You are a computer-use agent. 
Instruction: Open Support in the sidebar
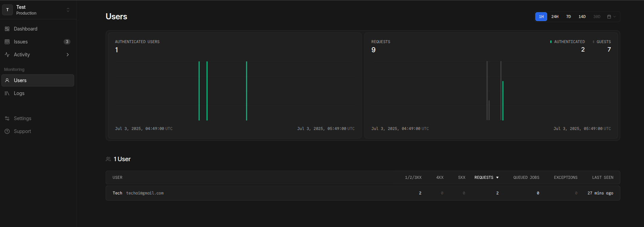[x=38, y=131]
